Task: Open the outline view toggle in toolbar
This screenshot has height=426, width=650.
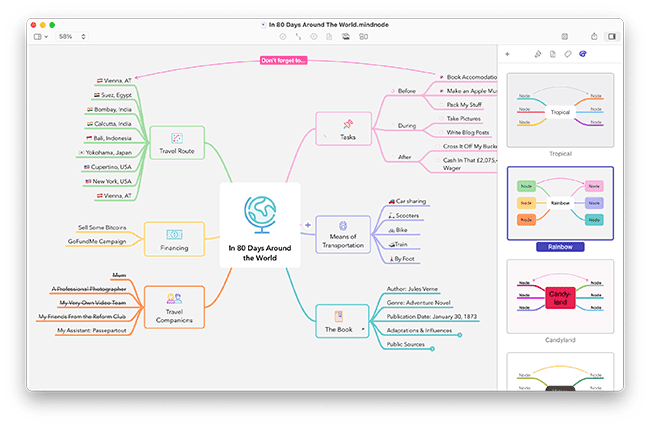Action: [x=40, y=36]
